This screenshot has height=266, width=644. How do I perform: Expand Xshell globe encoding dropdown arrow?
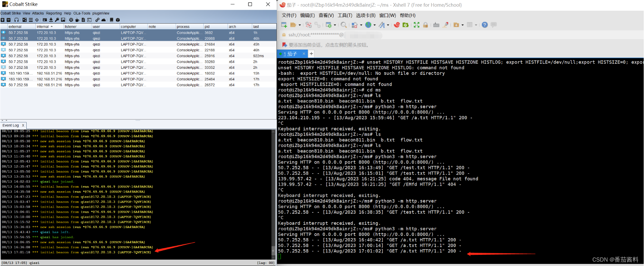[375, 25]
